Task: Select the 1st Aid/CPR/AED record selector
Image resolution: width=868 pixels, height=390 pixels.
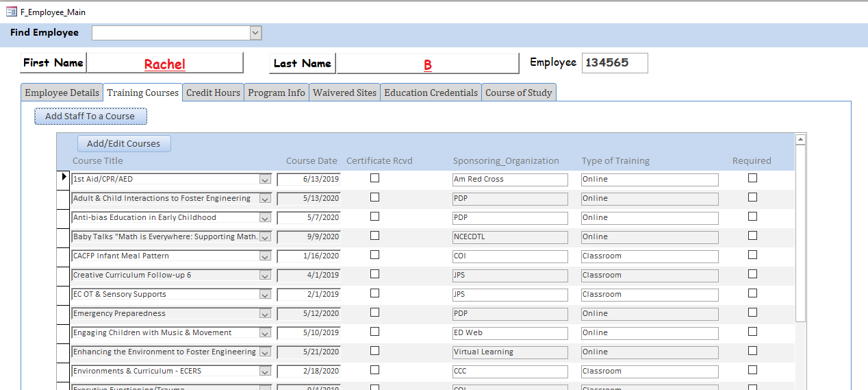Action: [x=64, y=179]
